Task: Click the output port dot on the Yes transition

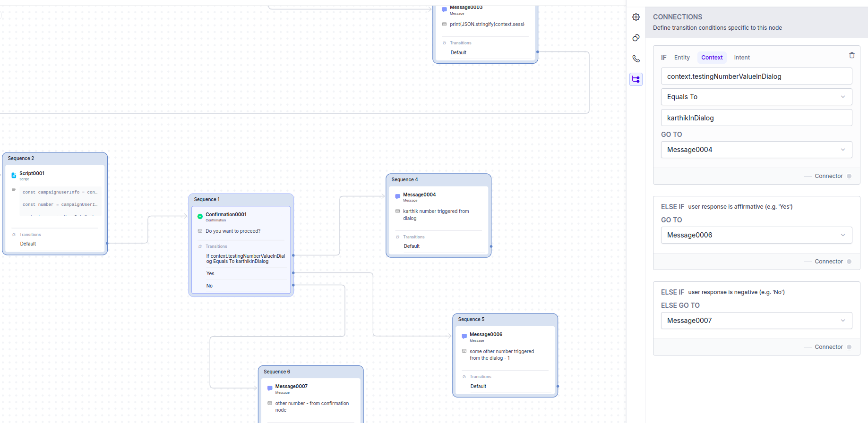Action: [293, 273]
